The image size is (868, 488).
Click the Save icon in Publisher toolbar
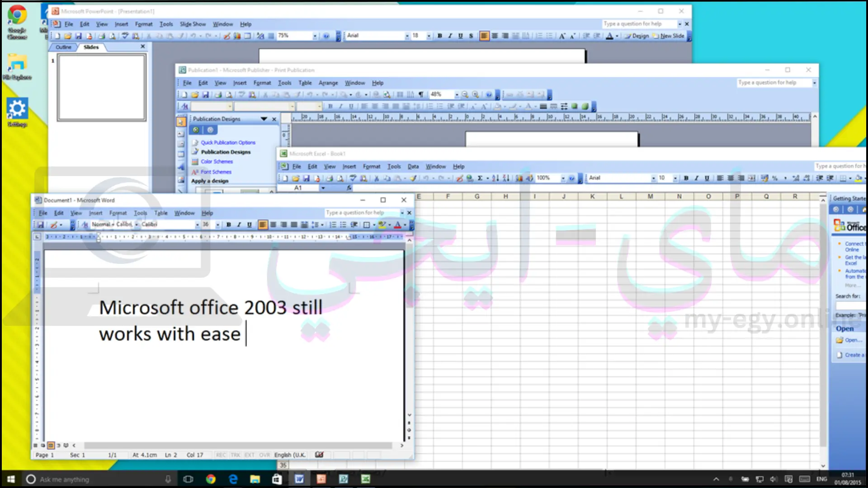tap(205, 94)
